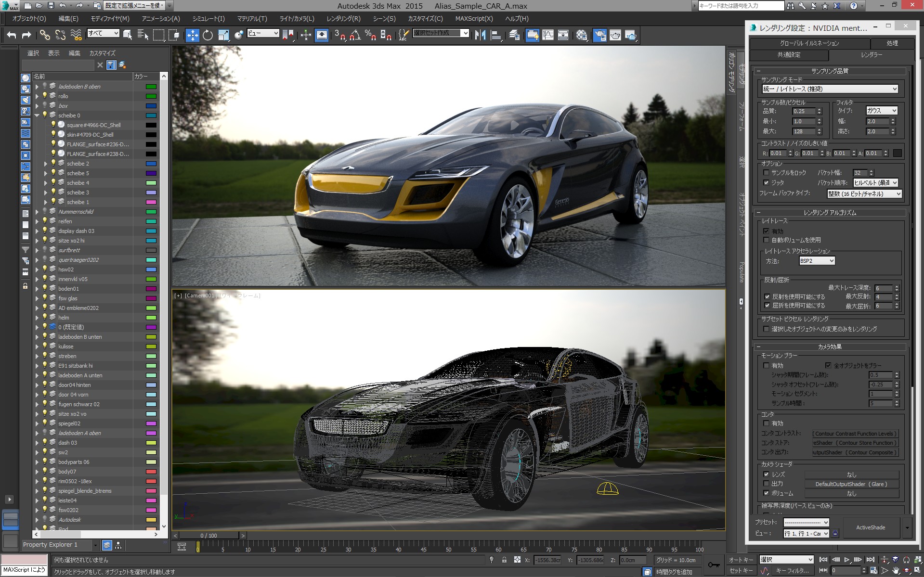Collapse the scheibe 0 layer tree

pos(37,115)
